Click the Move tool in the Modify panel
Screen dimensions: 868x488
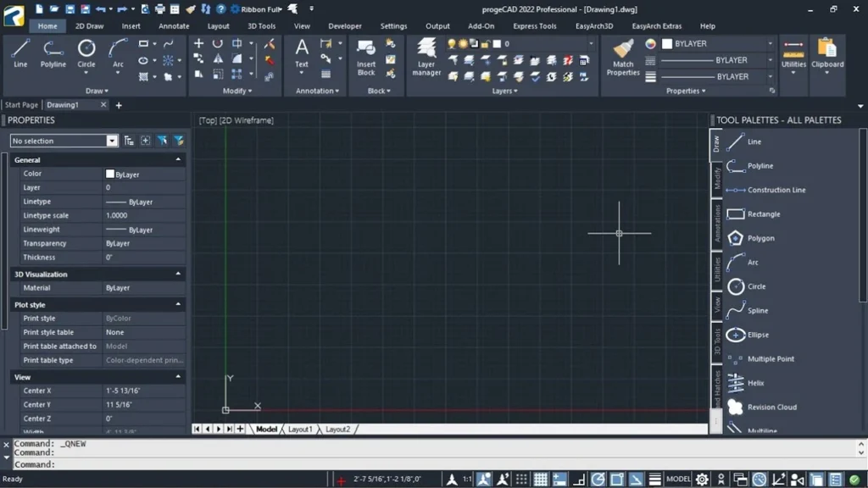click(198, 43)
